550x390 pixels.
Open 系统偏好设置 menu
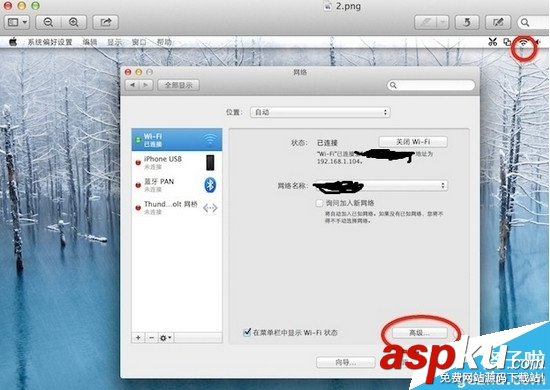click(x=50, y=42)
